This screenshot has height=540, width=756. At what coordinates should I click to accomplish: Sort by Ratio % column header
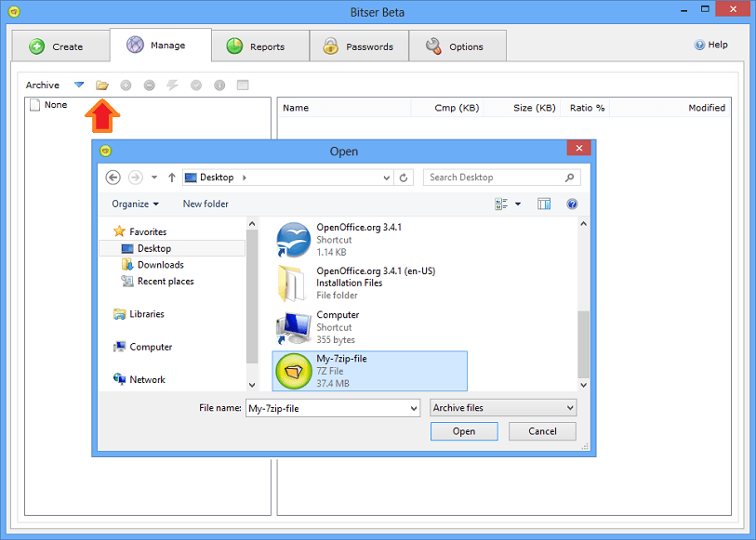[585, 108]
